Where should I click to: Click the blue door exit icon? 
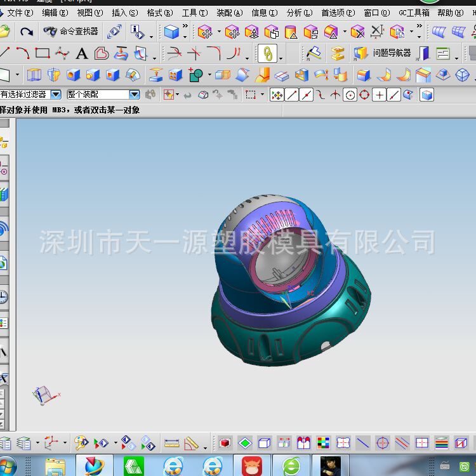(423, 53)
